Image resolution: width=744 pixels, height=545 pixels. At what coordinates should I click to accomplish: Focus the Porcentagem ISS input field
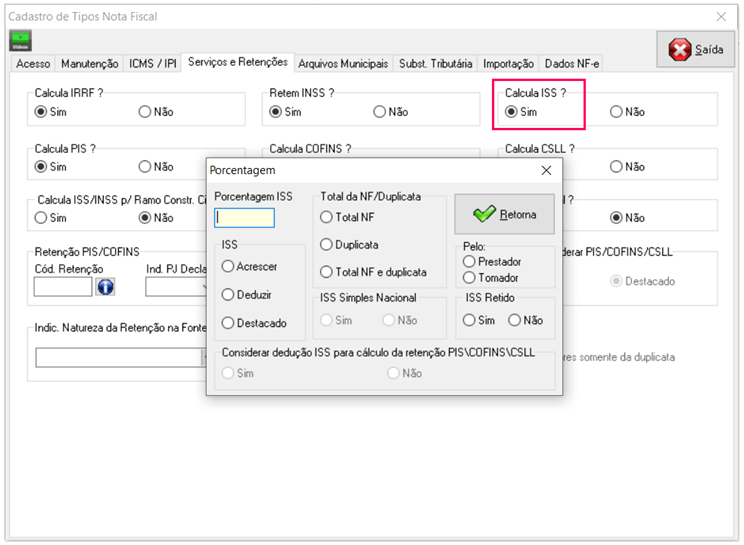pos(244,217)
